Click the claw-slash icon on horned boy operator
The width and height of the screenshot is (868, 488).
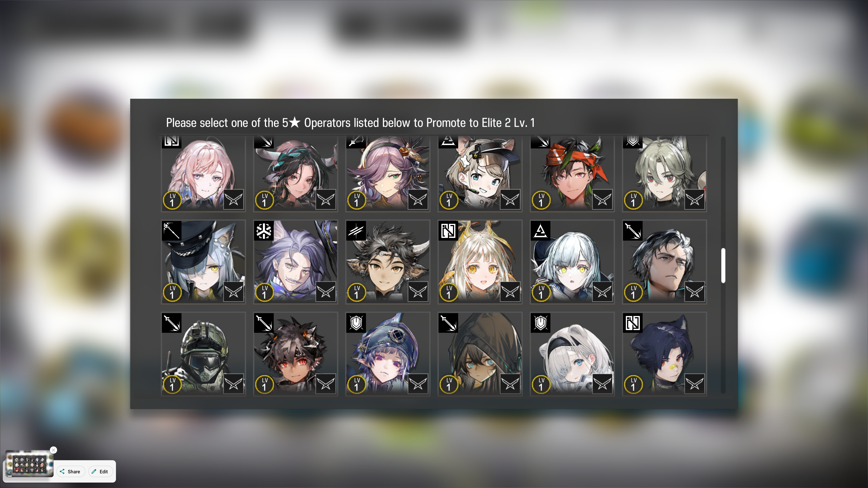(x=356, y=231)
